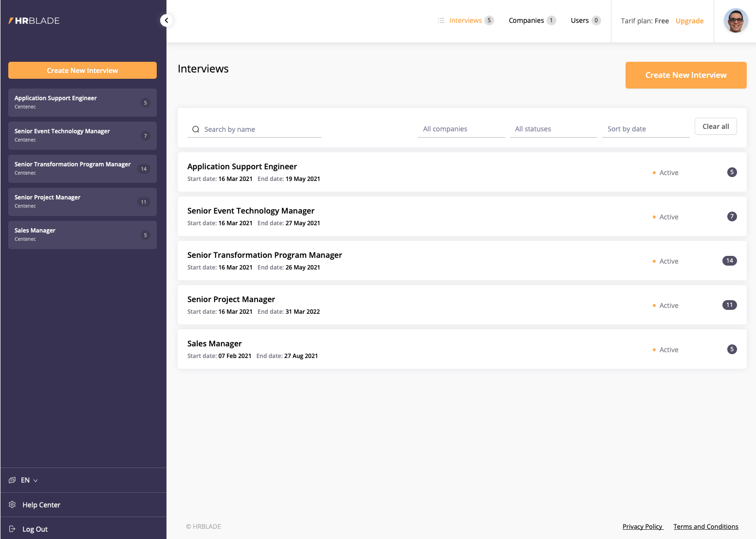Focus the Search by name field
The image size is (756, 539).
click(260, 129)
